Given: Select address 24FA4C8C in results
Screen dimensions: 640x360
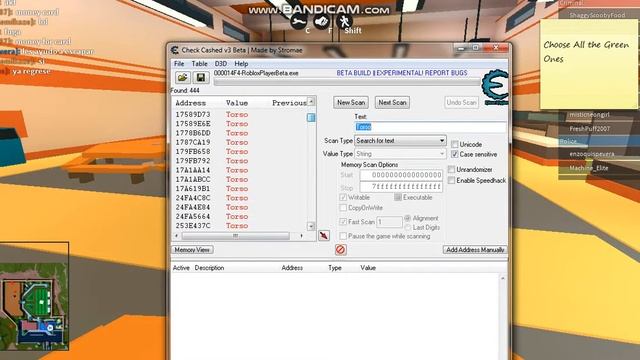Looking at the screenshot, I should [x=193, y=198].
